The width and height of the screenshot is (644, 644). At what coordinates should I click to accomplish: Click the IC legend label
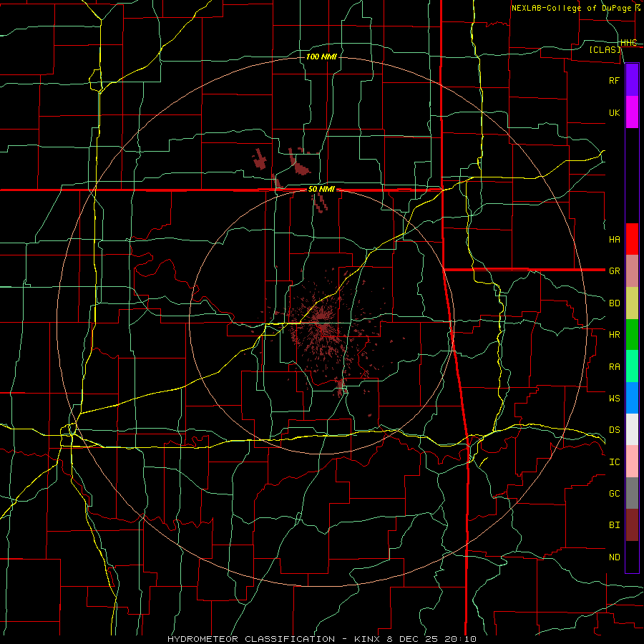614,462
